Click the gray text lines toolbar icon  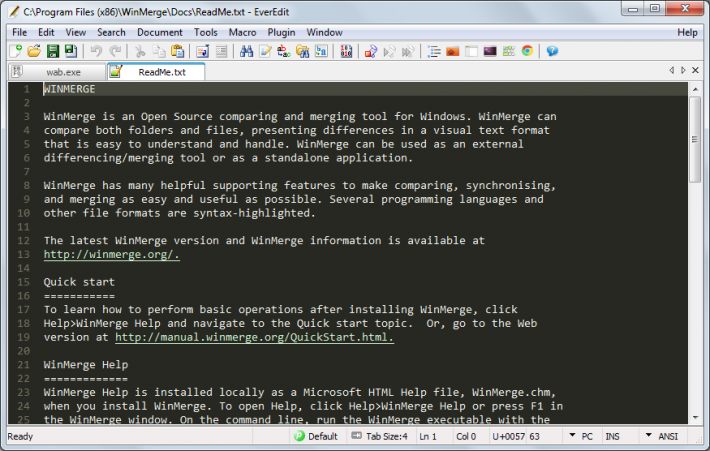(221, 51)
